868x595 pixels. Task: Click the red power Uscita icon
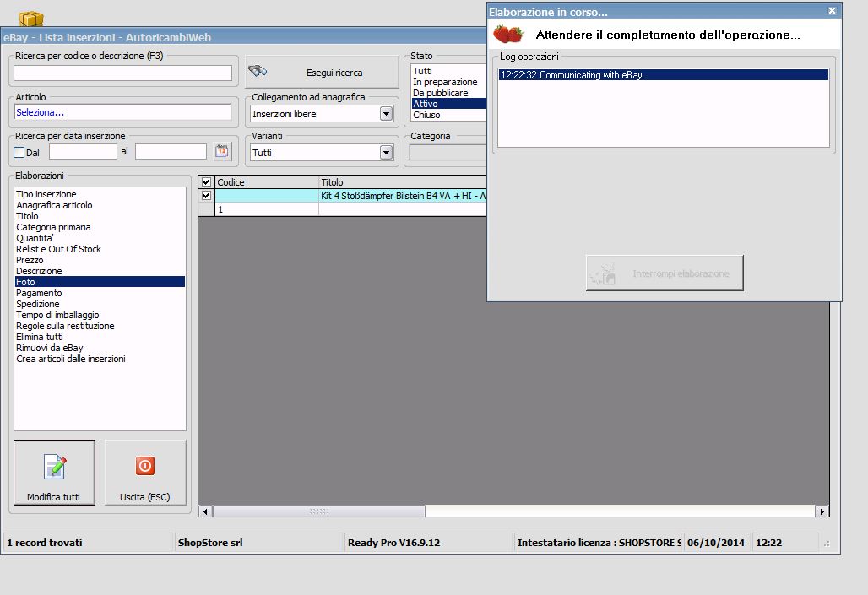145,466
